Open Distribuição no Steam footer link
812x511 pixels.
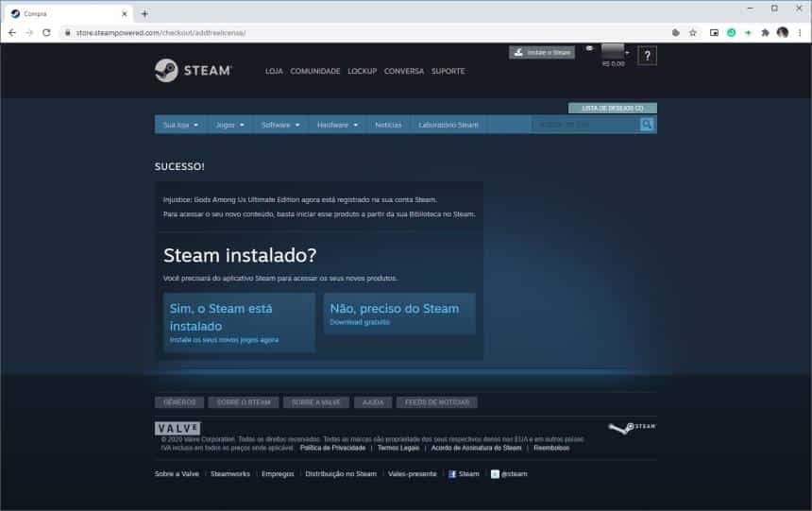coord(341,473)
